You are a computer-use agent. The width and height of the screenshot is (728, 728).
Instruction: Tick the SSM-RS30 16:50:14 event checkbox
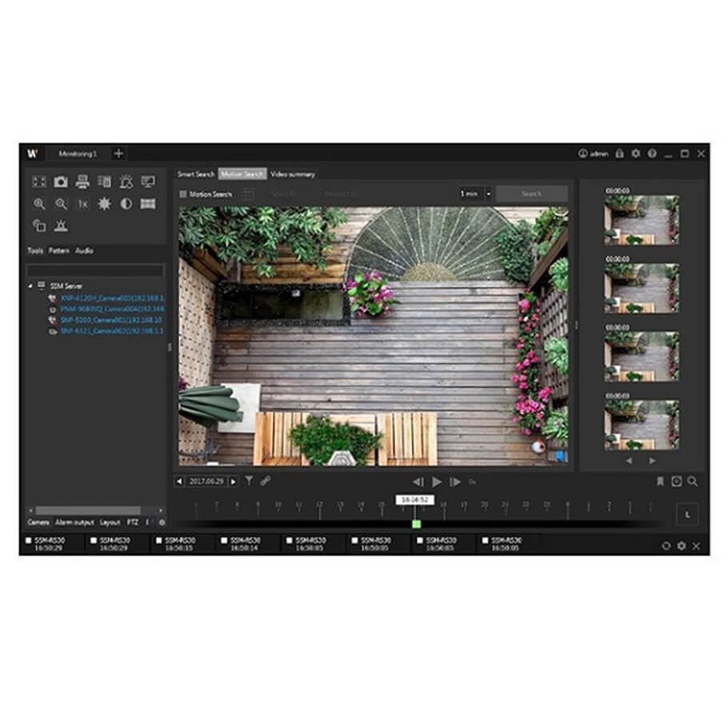point(223,542)
